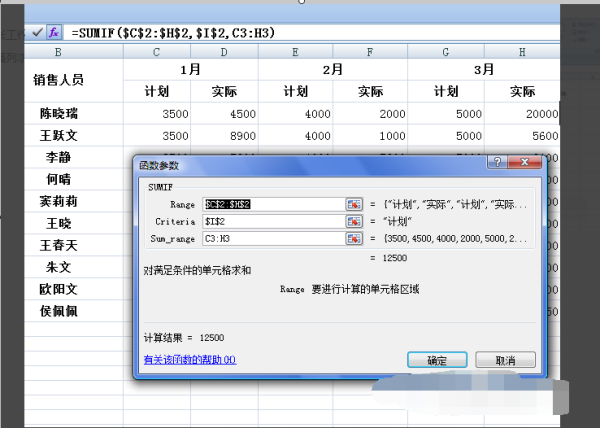Click inside the Sum_range input field
The image size is (600, 428).
coord(272,239)
